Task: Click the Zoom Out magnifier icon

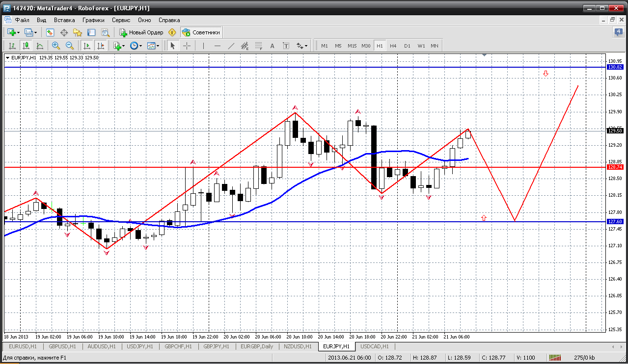Action: [70, 46]
